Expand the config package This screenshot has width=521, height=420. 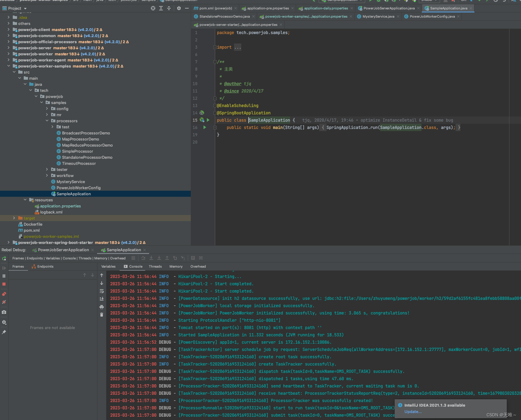tap(47, 109)
